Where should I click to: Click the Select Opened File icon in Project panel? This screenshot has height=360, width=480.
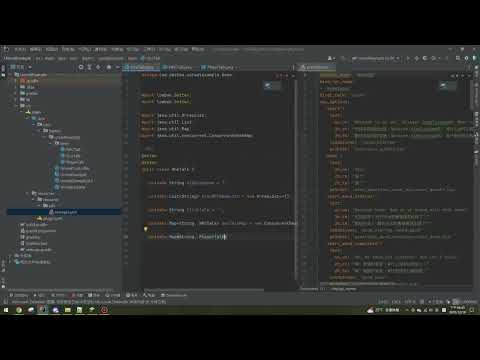click(x=81, y=67)
